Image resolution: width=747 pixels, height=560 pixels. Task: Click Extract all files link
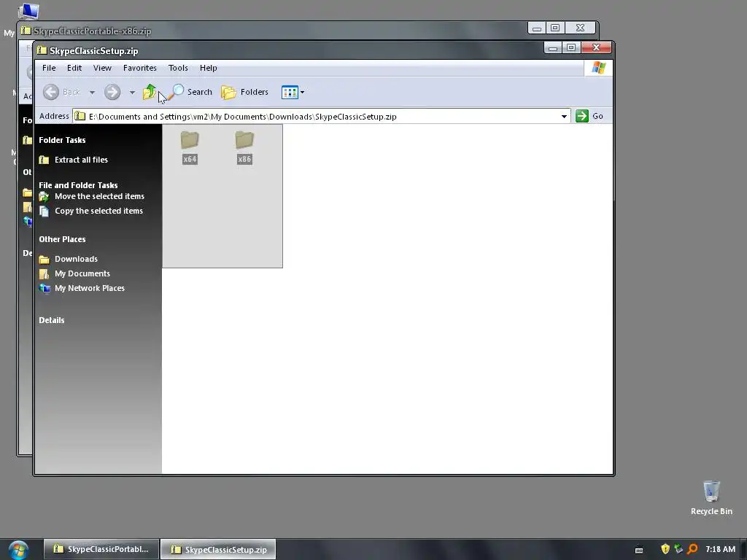point(81,160)
